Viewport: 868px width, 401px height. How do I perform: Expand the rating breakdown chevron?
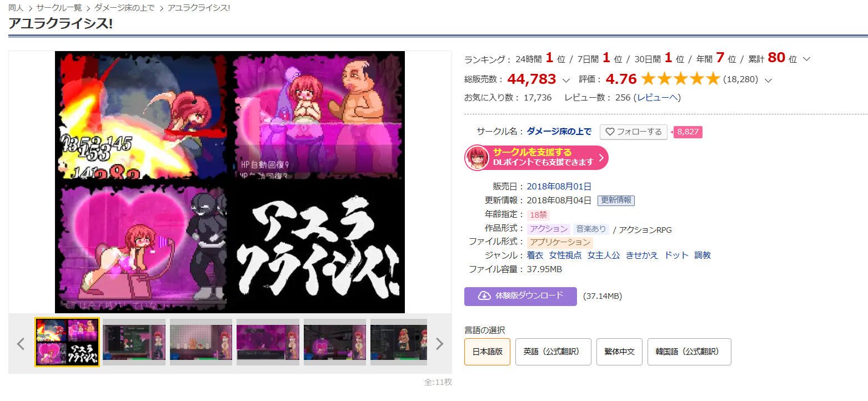[768, 80]
